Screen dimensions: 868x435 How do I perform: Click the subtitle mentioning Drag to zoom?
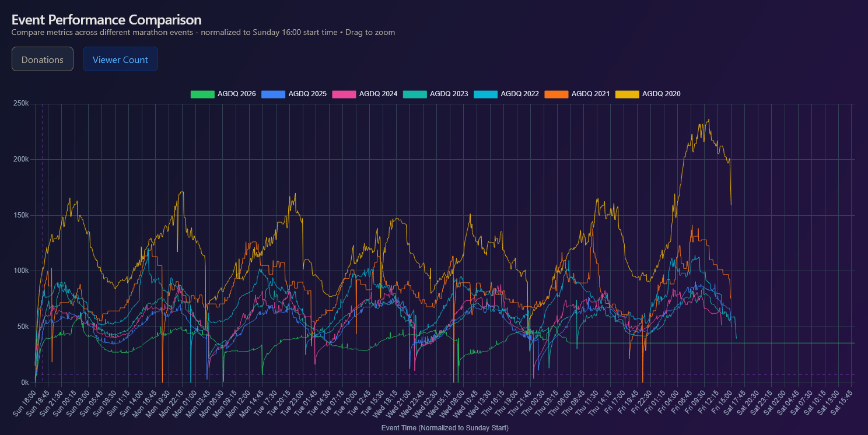point(203,33)
